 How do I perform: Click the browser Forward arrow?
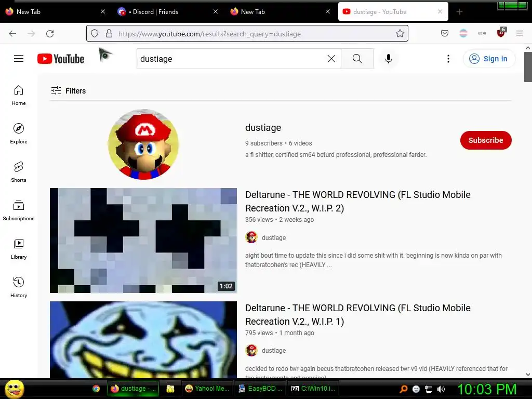click(31, 34)
